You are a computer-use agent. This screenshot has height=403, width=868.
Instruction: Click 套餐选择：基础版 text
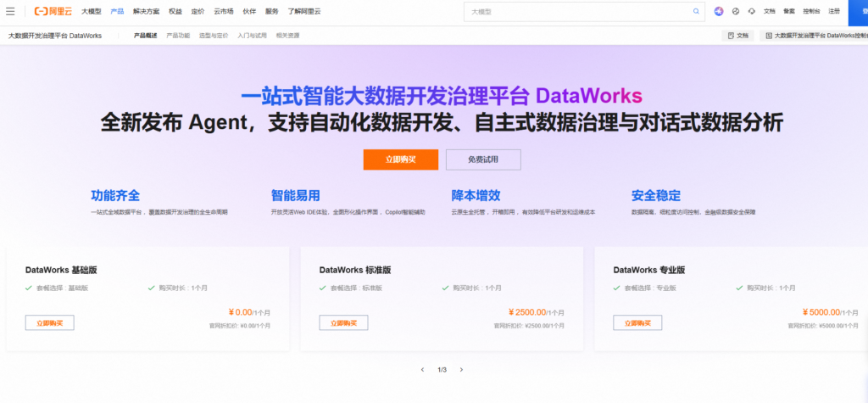tap(63, 288)
